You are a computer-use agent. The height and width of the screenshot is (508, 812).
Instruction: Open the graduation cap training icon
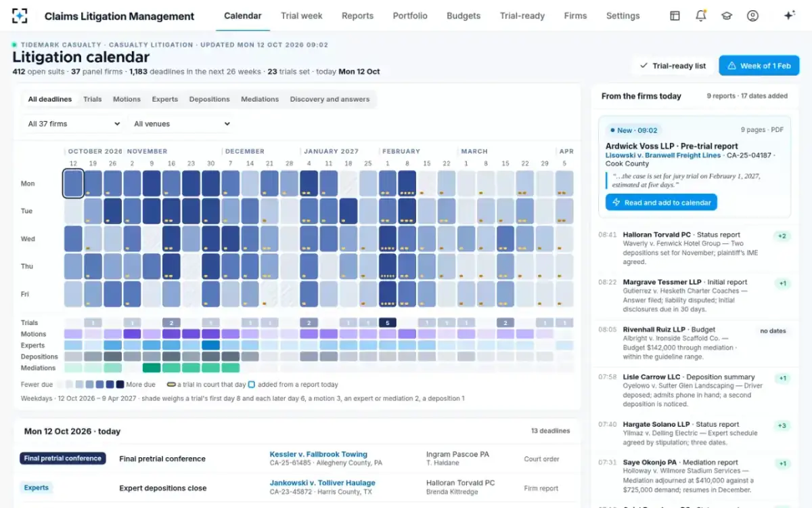[727, 16]
